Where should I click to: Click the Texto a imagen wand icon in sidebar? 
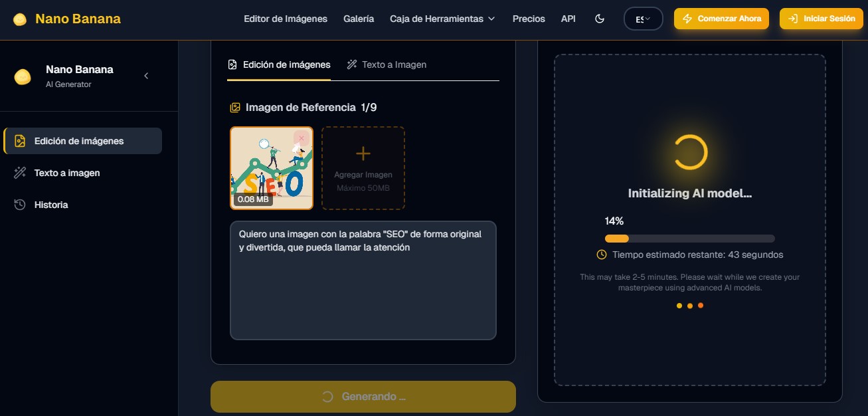pos(20,173)
